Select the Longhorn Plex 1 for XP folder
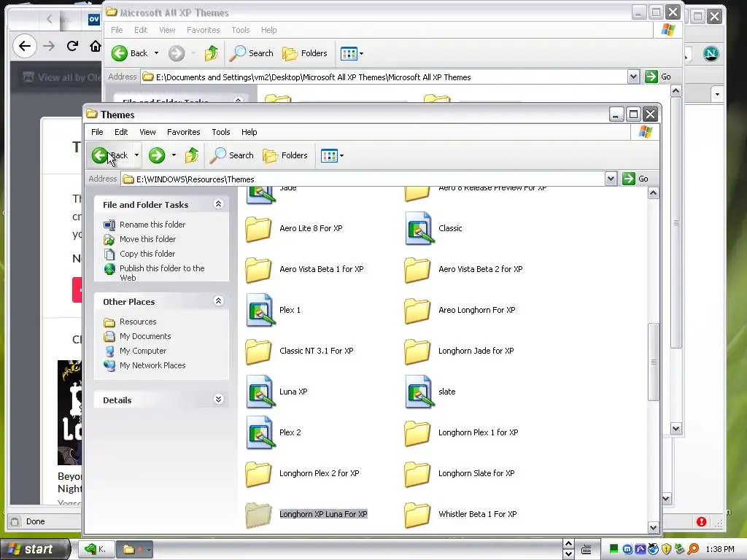This screenshot has height=560, width=747. (462, 433)
